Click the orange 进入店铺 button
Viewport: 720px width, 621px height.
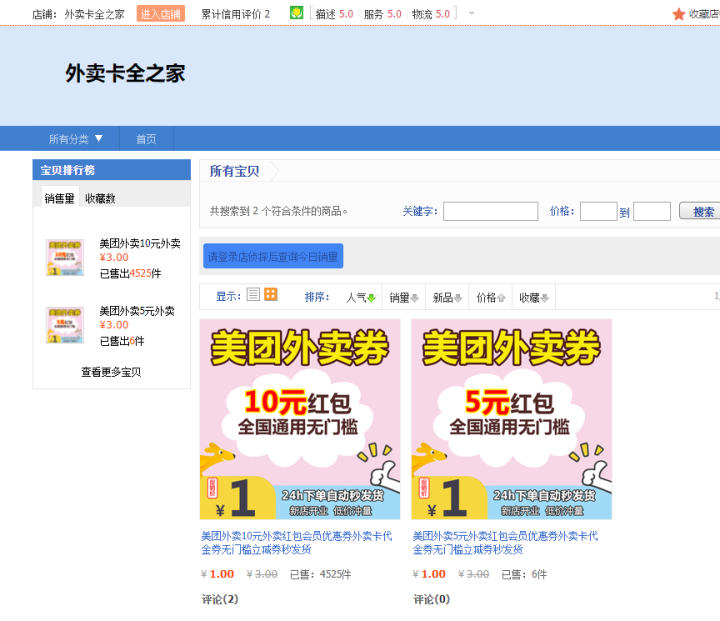[160, 14]
